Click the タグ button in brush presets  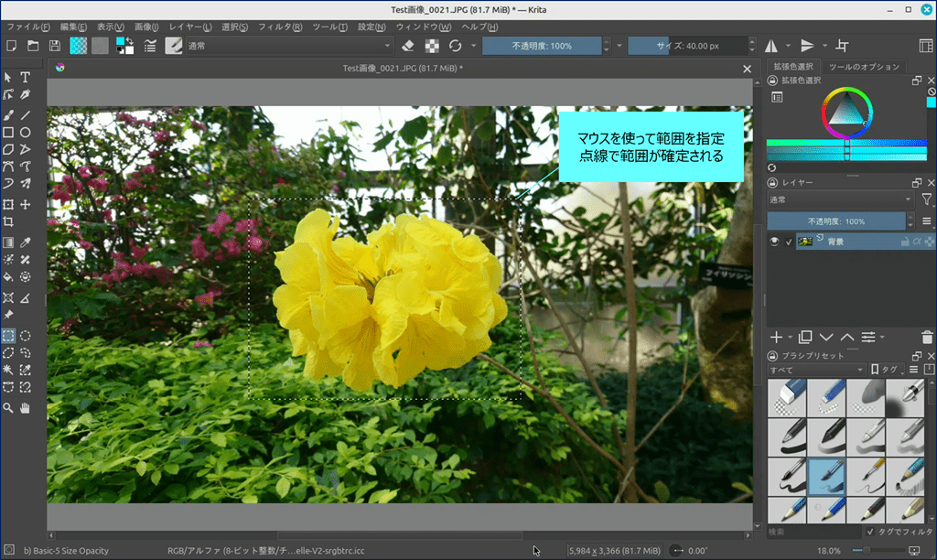point(886,370)
